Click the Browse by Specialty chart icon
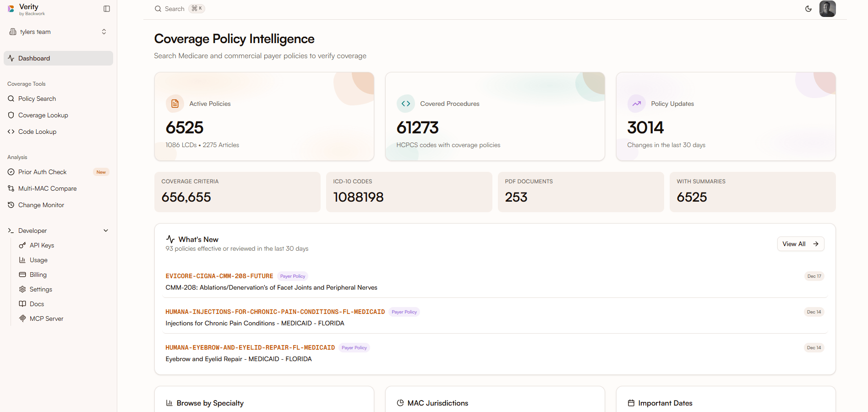The height and width of the screenshot is (412, 868). 169,403
